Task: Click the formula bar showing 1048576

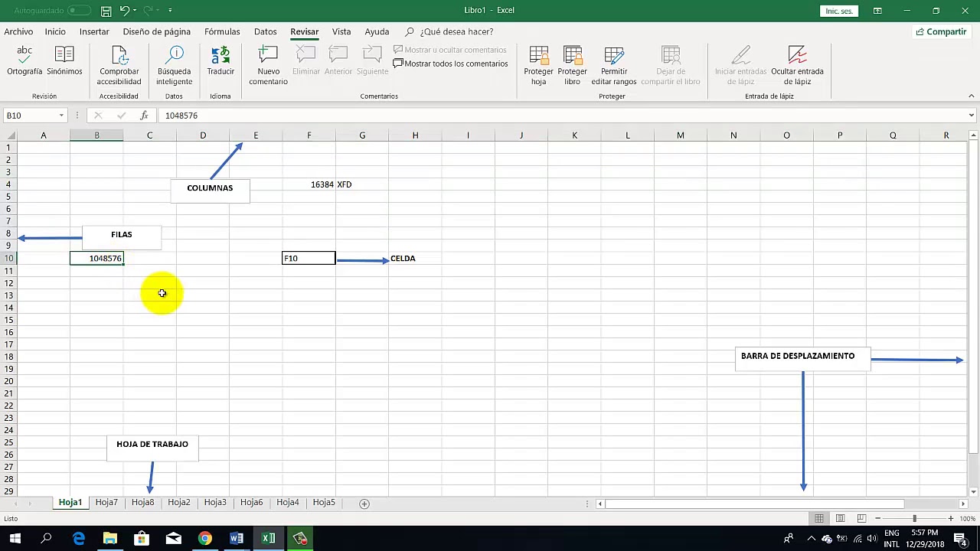Action: click(563, 116)
